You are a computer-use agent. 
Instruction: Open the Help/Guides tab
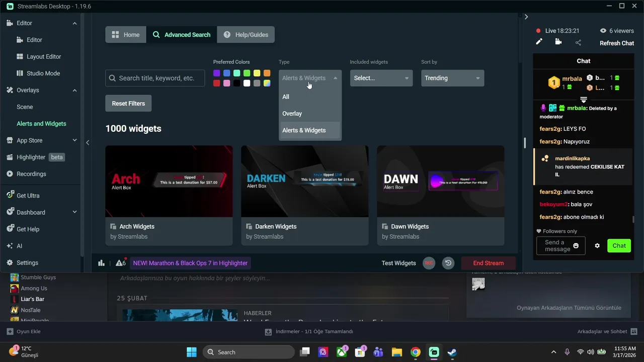pos(246,35)
